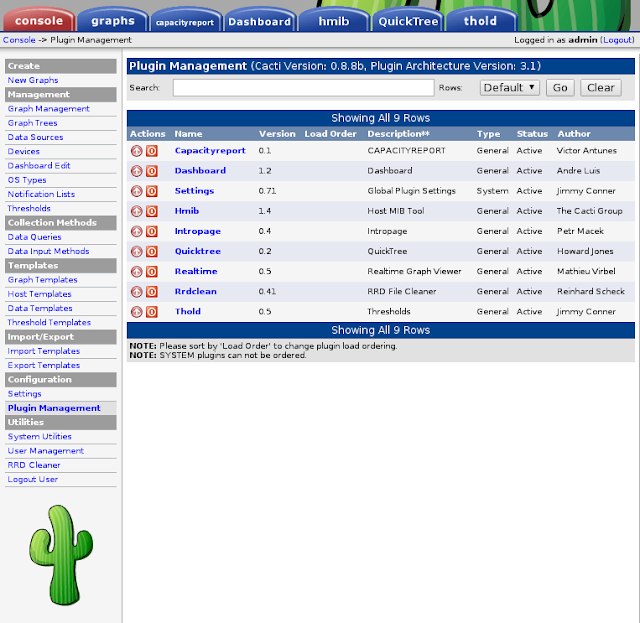Click the Logout link in header

pos(618,40)
